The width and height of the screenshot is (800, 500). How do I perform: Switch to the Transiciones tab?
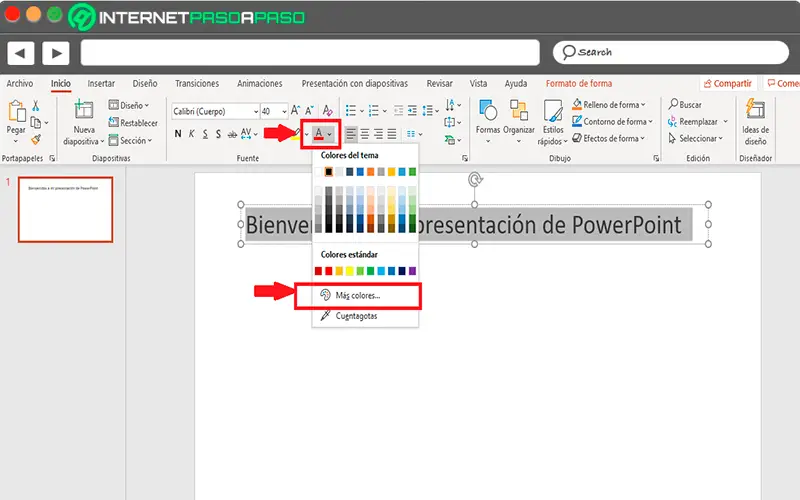pyautogui.click(x=197, y=83)
